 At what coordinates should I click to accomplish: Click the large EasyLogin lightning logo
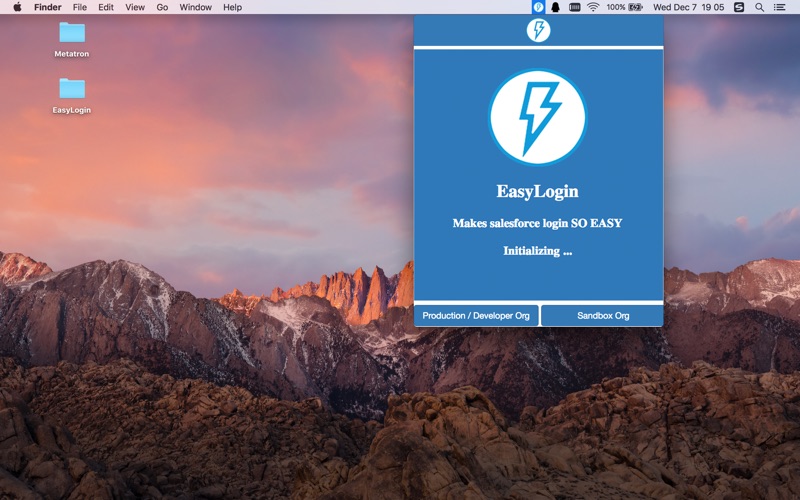point(538,117)
